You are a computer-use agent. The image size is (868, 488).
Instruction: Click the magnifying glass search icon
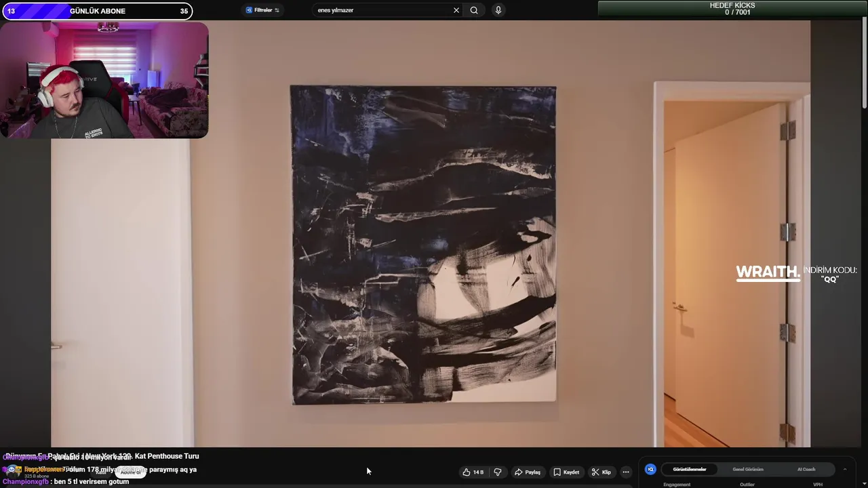pos(474,10)
